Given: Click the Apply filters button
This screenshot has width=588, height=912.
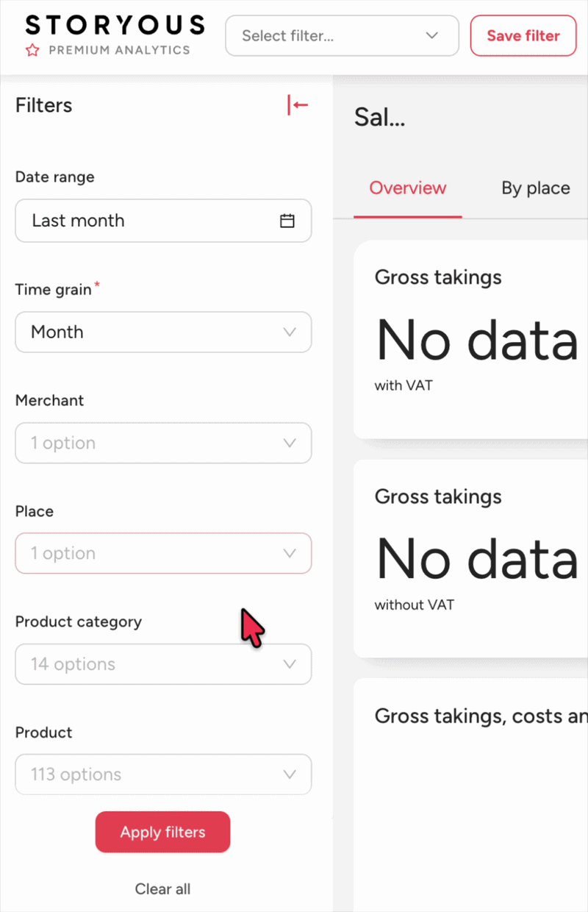Looking at the screenshot, I should (162, 833).
